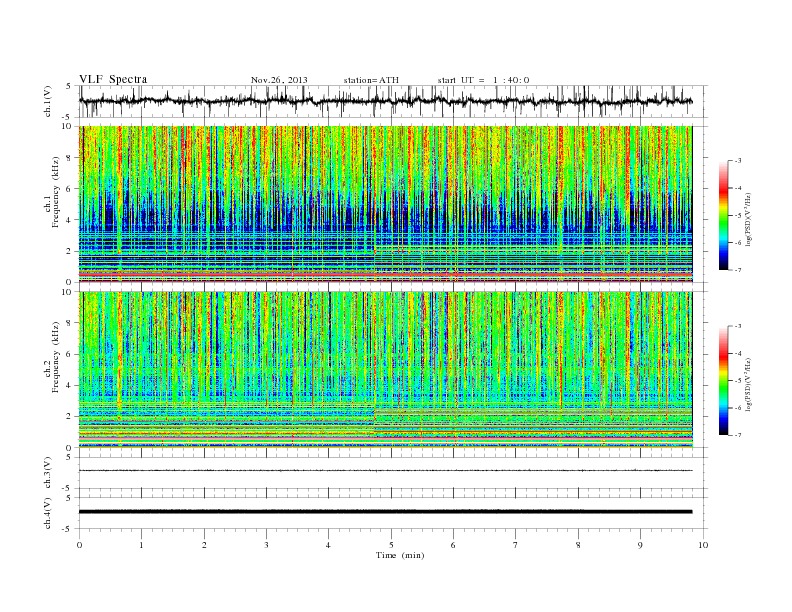Click the thick ch.4 waveform trace
This screenshot has height=612, width=792.
385,512
